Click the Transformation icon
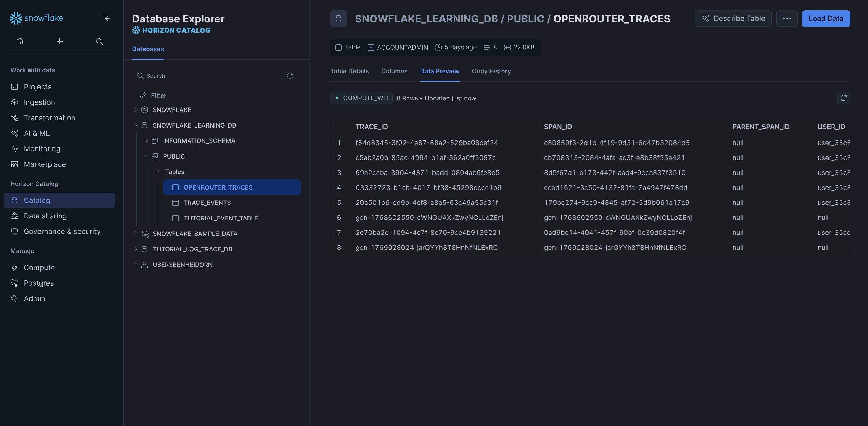The height and width of the screenshot is (426, 868). click(x=14, y=118)
